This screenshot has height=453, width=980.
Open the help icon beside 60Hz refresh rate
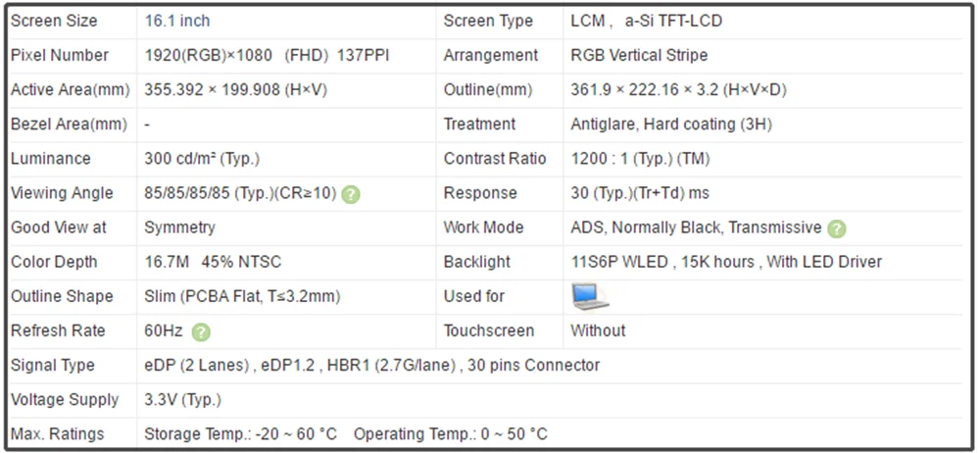click(x=201, y=331)
